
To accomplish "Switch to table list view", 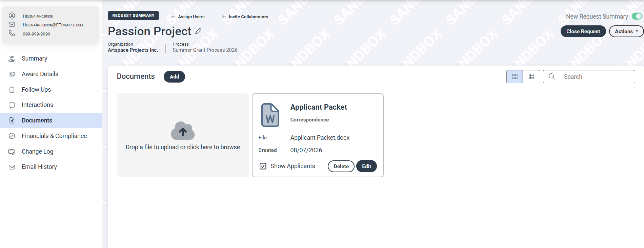I will [531, 76].
